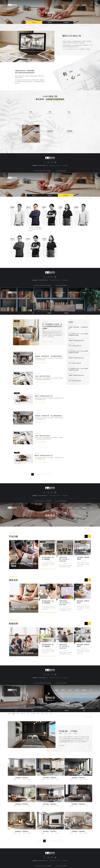Click the 講座訊息 section heading
The image size is (100, 868).
click(x=14, y=580)
